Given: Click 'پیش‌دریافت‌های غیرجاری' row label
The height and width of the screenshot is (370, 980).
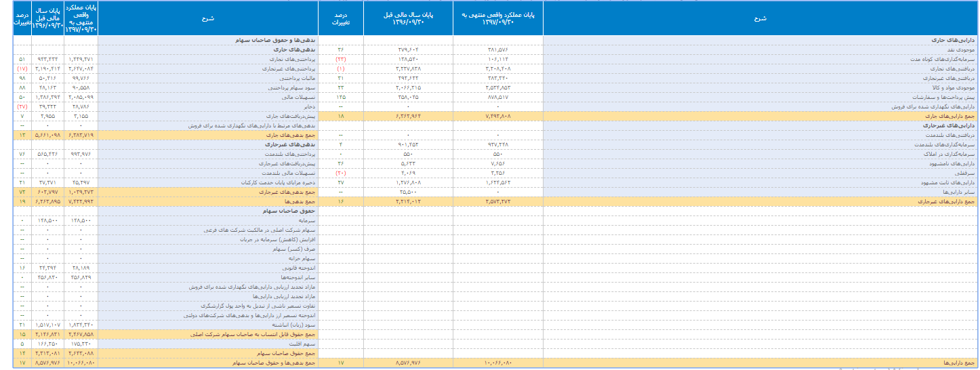Looking at the screenshot, I should coord(286,164).
